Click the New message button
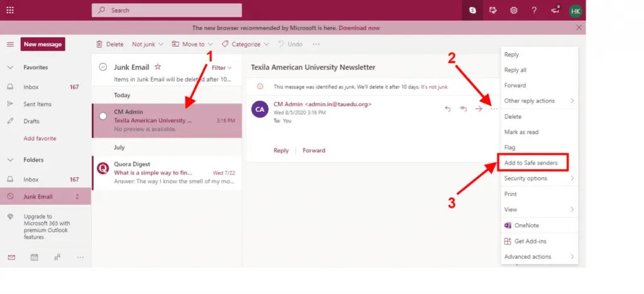Screen dimensions: 644x294 click(x=43, y=44)
